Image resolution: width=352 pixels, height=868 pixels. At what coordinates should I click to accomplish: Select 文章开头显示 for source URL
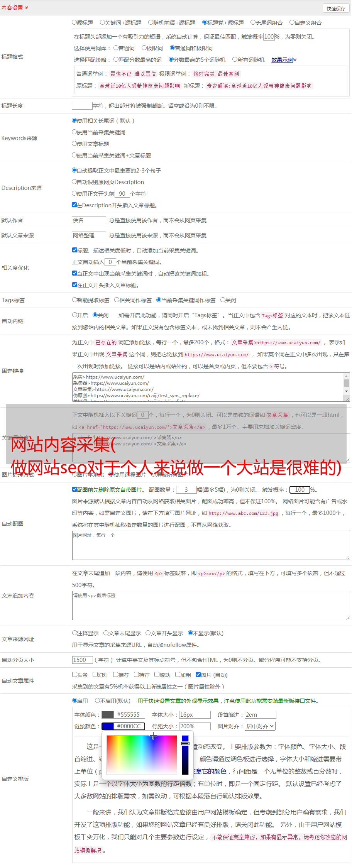pos(148,633)
